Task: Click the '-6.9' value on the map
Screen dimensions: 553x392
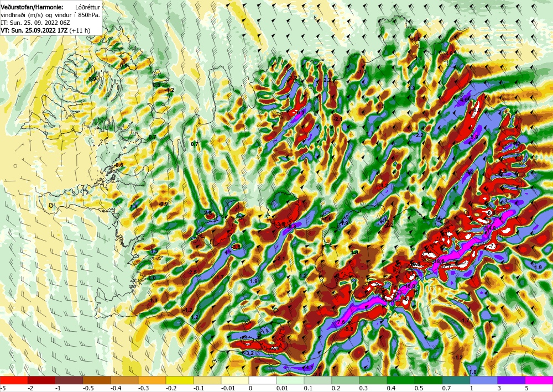Action: point(477,110)
